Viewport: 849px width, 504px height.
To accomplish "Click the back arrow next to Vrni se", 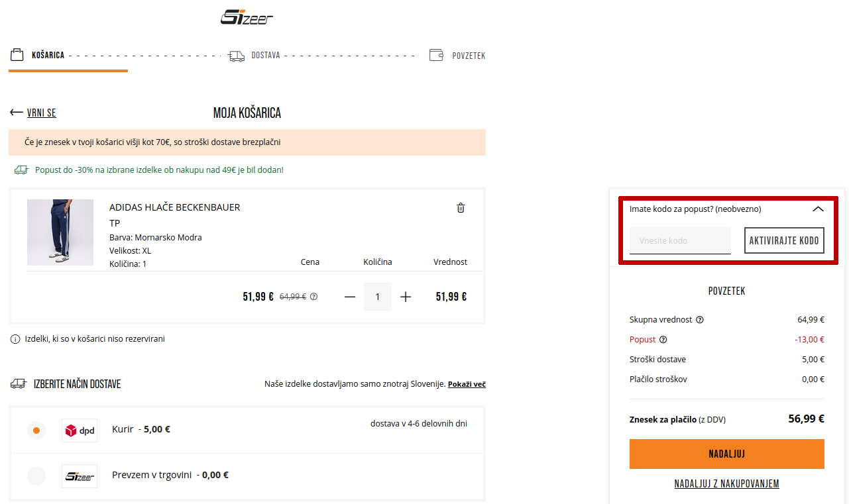I will point(17,113).
